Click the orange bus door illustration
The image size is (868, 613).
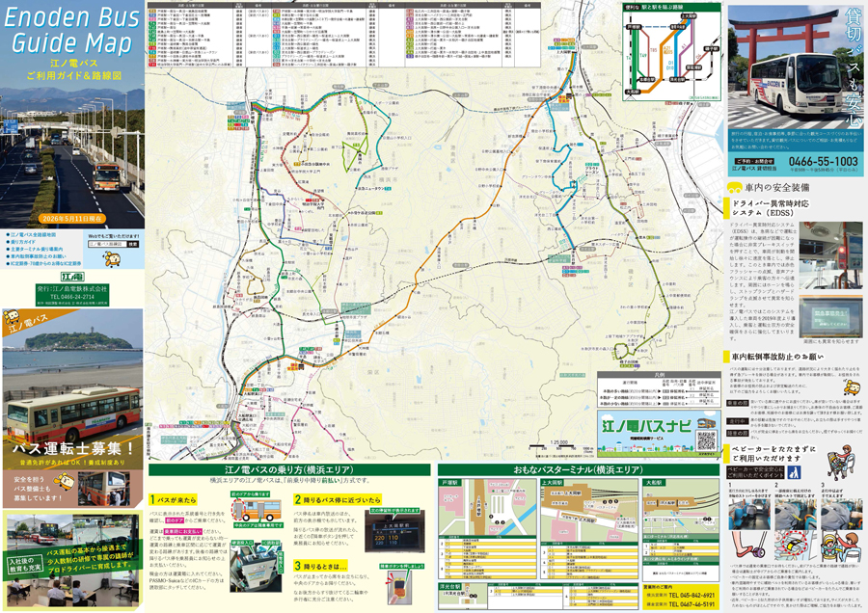[x=256, y=510]
